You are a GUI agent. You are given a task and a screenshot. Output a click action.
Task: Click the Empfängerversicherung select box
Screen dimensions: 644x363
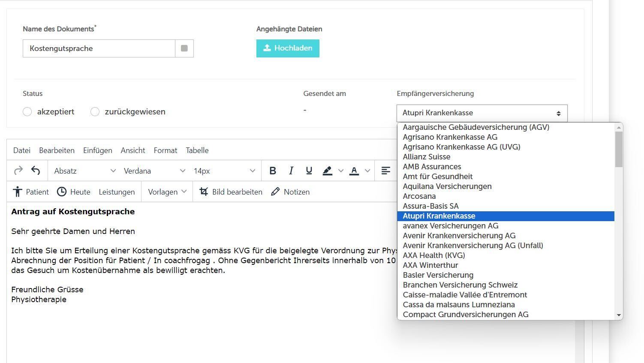tap(482, 113)
